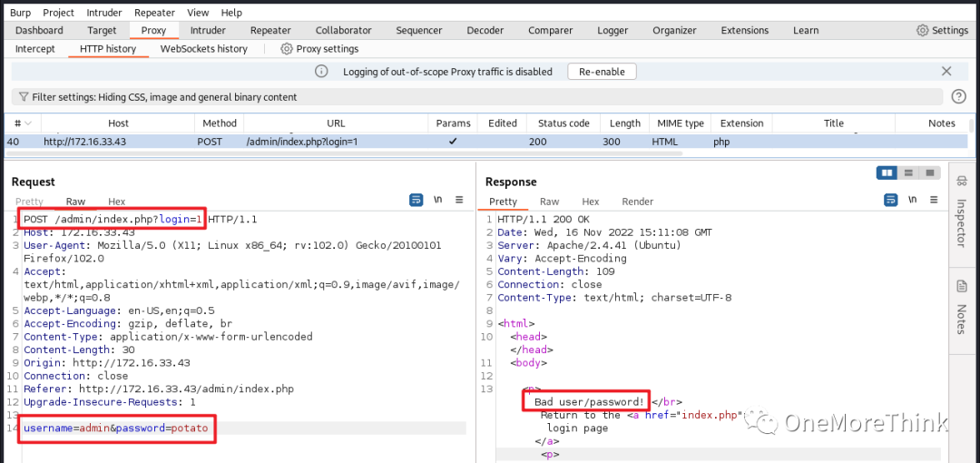Sort history by # column

[x=23, y=123]
